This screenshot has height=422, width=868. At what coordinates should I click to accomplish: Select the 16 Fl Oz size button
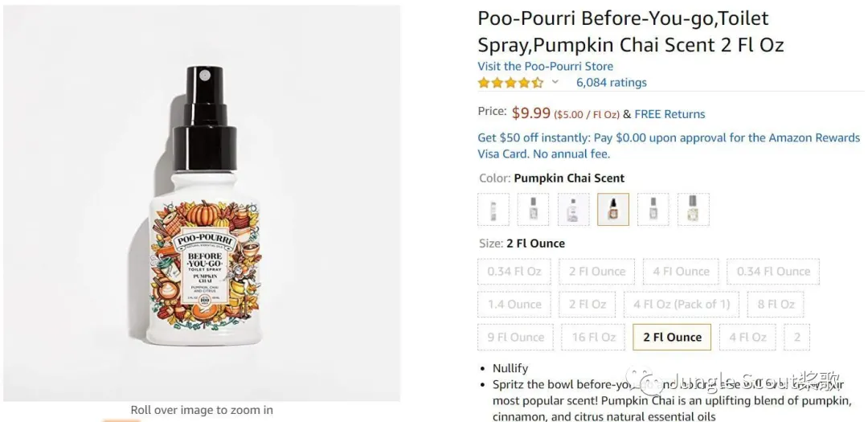point(594,338)
